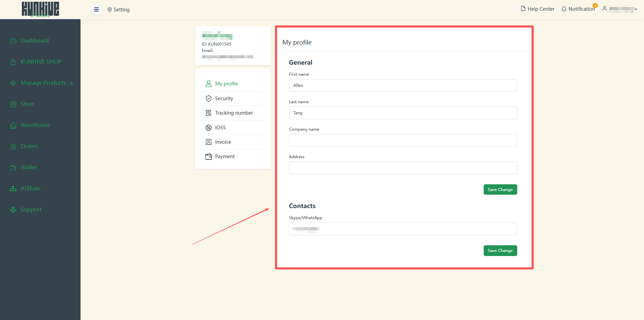Click the Wallet icon in sidebar
The image size is (644, 320).
[13, 168]
